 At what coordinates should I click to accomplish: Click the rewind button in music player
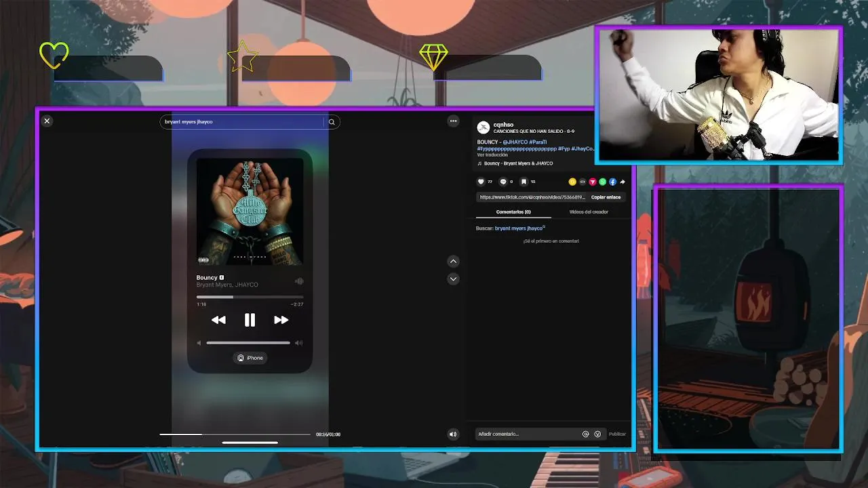coord(218,320)
